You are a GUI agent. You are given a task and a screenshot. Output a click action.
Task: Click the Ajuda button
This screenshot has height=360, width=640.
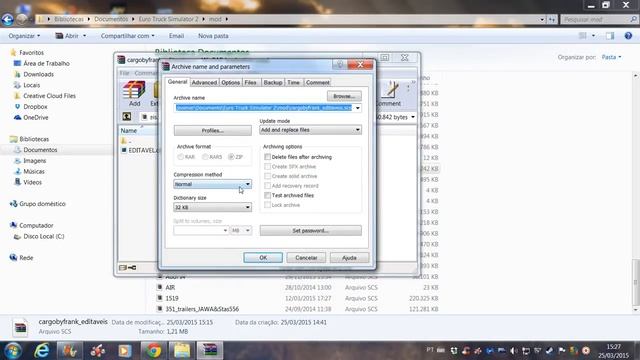pyautogui.click(x=349, y=258)
